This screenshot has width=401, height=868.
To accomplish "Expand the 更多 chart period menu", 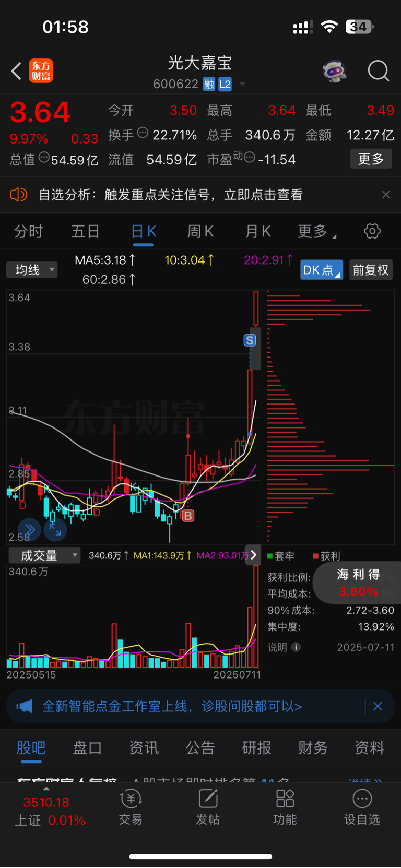I will pyautogui.click(x=316, y=231).
